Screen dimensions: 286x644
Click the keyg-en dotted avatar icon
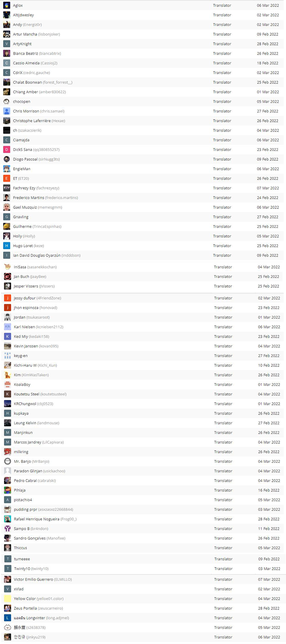(7, 356)
